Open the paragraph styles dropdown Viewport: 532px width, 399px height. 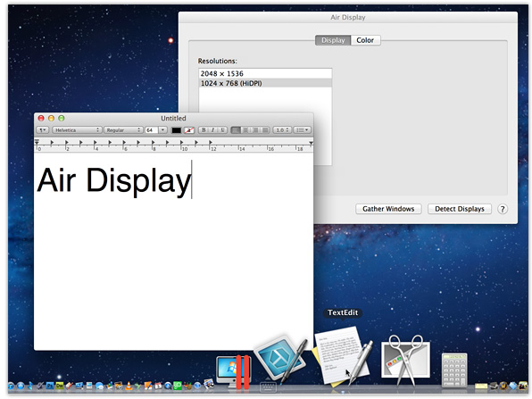[43, 130]
